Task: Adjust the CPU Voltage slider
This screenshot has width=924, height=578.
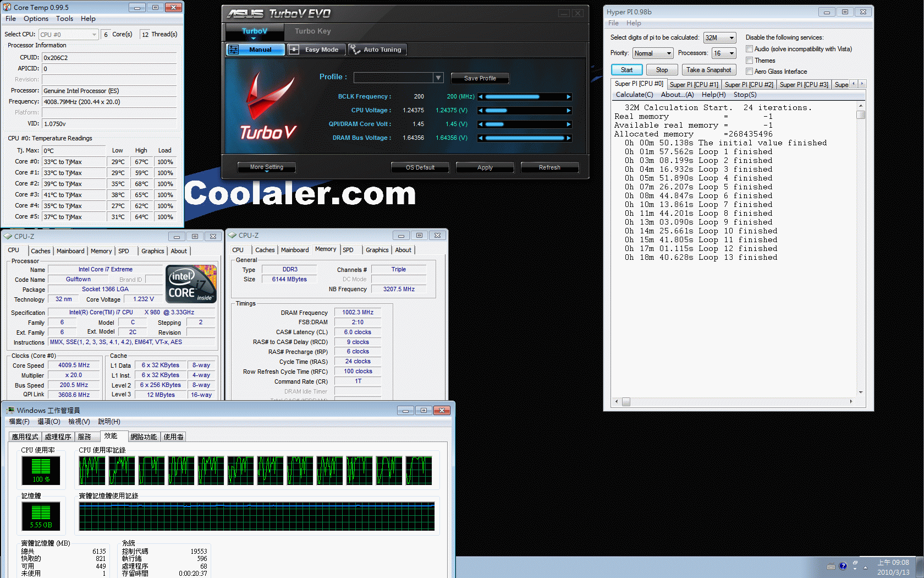Action: coord(525,111)
